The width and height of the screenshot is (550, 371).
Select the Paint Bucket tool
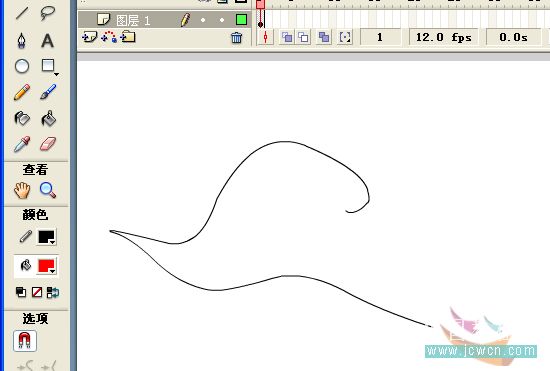pos(48,118)
